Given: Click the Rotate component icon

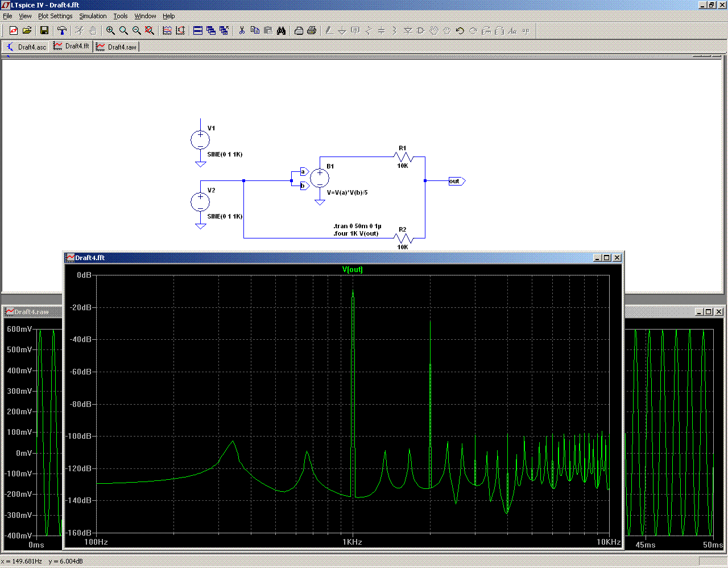Looking at the screenshot, I should (x=486, y=31).
